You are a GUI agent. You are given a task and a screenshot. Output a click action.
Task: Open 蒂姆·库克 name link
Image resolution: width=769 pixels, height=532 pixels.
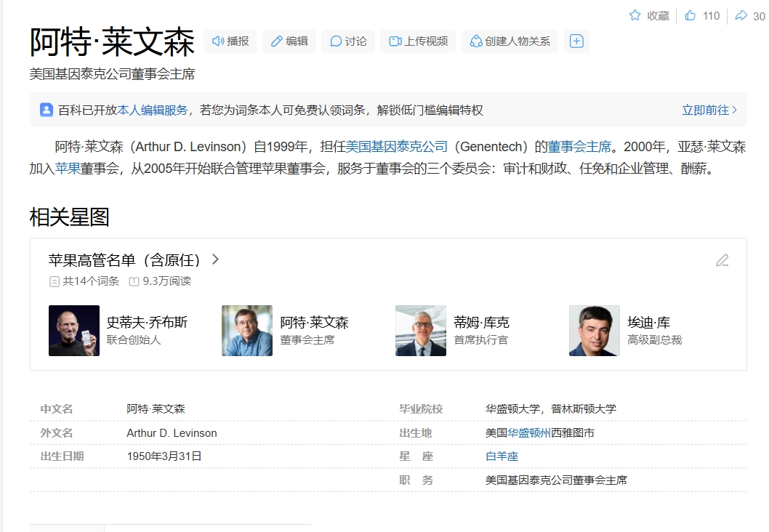pos(482,322)
